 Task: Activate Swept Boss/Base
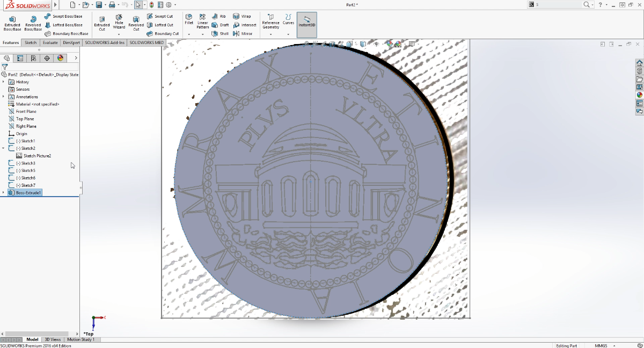pos(63,17)
